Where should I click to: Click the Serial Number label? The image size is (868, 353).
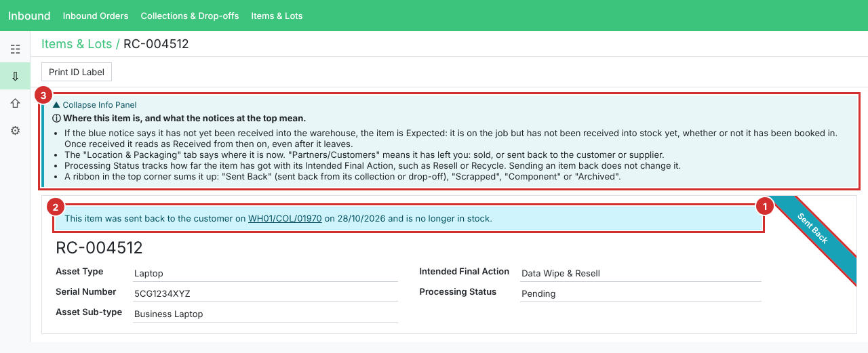pyautogui.click(x=86, y=292)
